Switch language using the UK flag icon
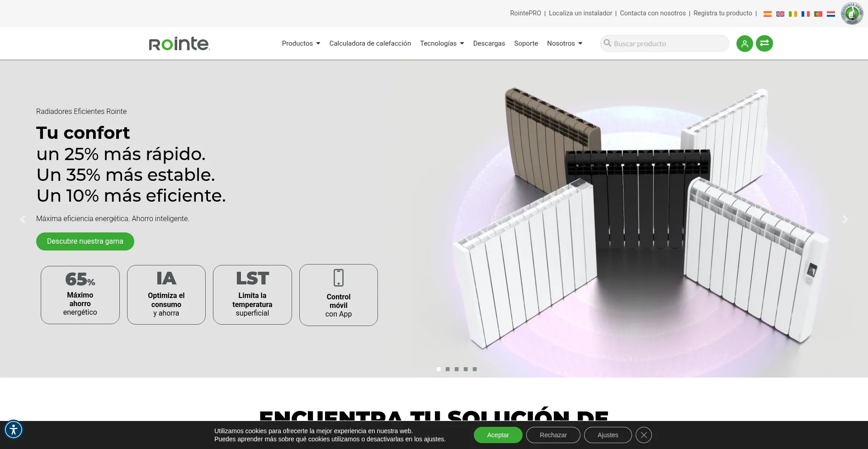This screenshot has height=449, width=868. (x=780, y=14)
